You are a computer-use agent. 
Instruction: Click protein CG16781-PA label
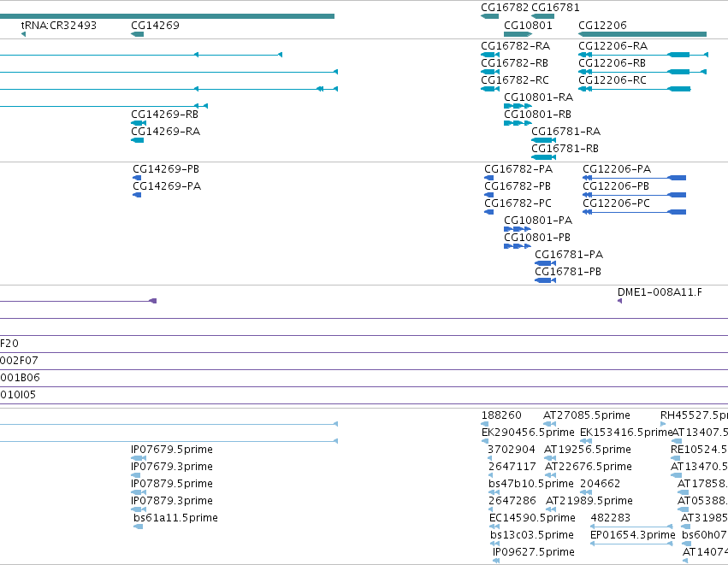(x=569, y=255)
